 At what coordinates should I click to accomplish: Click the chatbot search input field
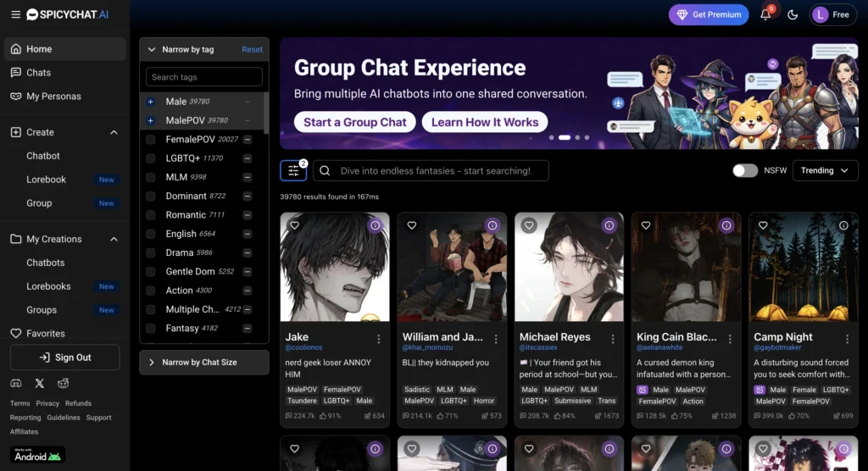[x=431, y=170]
